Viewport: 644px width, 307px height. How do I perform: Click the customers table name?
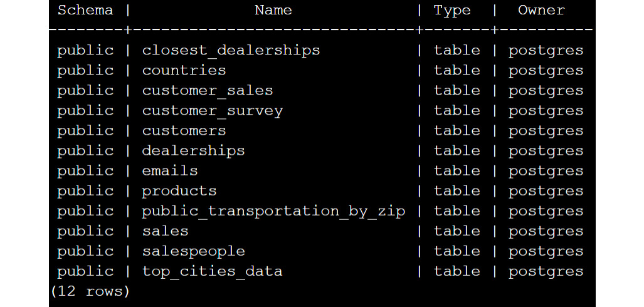point(184,131)
